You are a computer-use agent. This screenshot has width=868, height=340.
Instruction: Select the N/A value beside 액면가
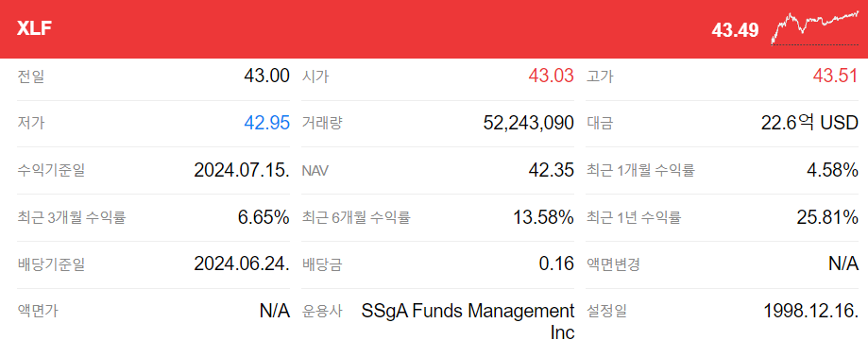pos(275,312)
